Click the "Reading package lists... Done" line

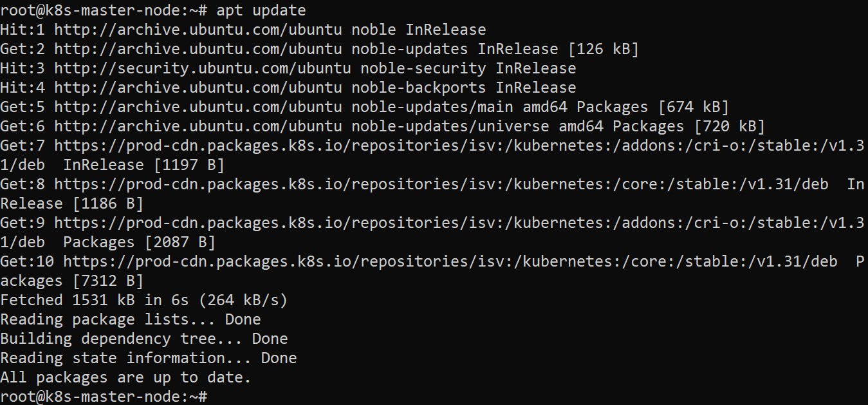coord(130,319)
